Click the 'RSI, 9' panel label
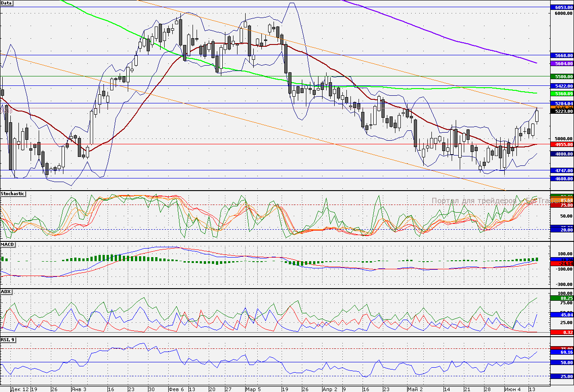The image size is (574, 392). tap(9, 339)
